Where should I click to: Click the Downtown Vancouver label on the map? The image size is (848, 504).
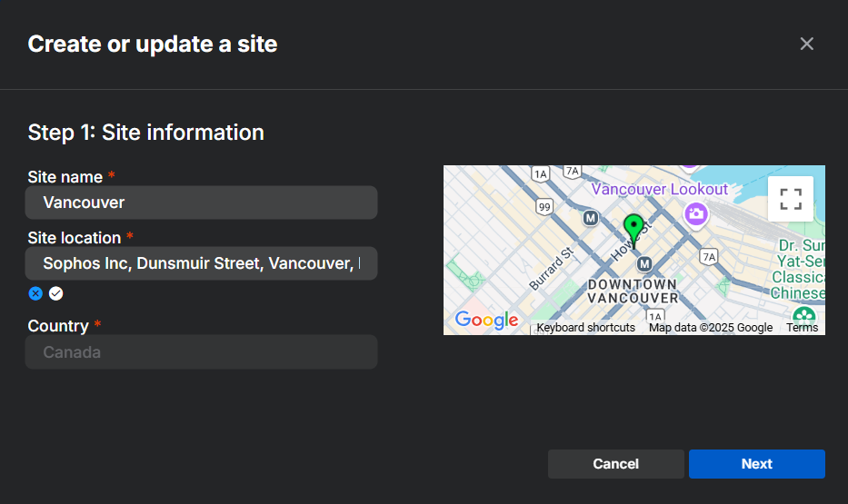click(x=633, y=291)
